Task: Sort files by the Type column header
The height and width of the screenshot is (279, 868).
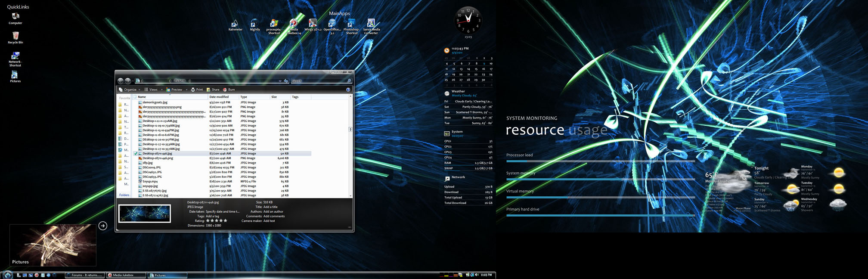Action: click(x=254, y=97)
